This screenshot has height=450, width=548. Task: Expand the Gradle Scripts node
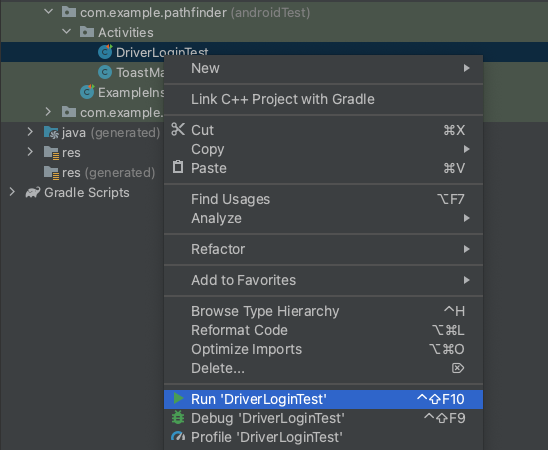click(x=12, y=192)
